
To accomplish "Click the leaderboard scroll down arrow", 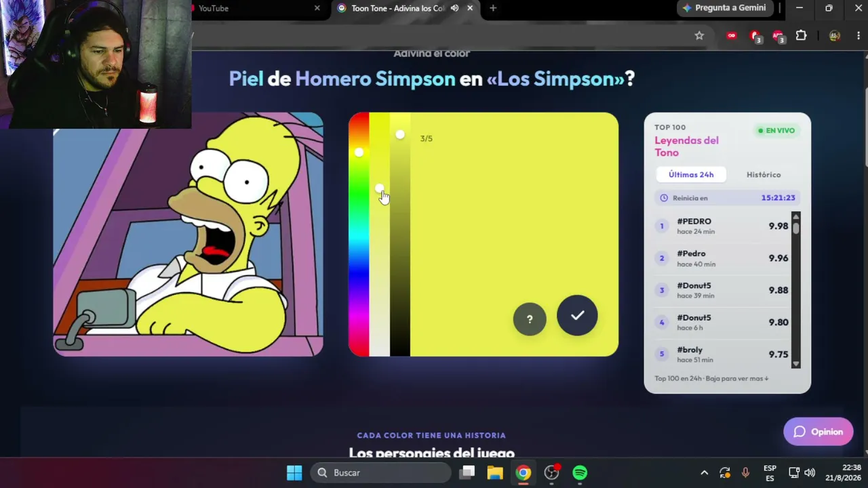I will coord(796,364).
